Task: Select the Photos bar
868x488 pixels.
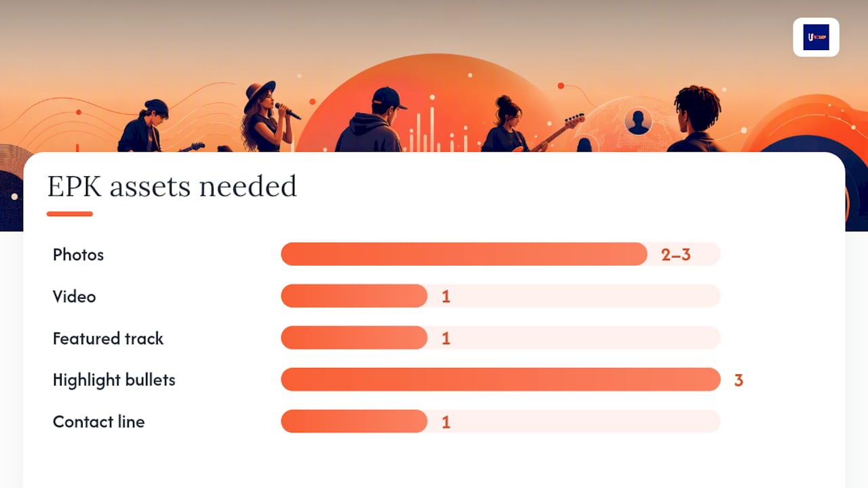Action: click(500, 254)
